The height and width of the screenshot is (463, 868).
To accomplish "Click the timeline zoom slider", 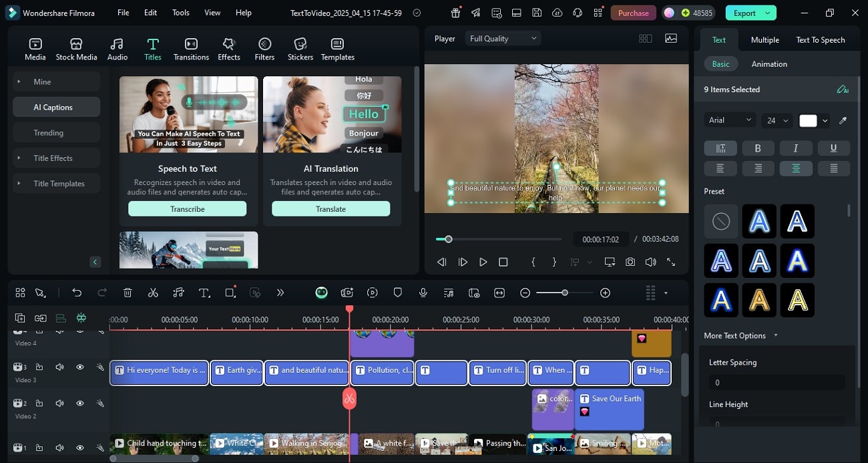I will pos(565,293).
